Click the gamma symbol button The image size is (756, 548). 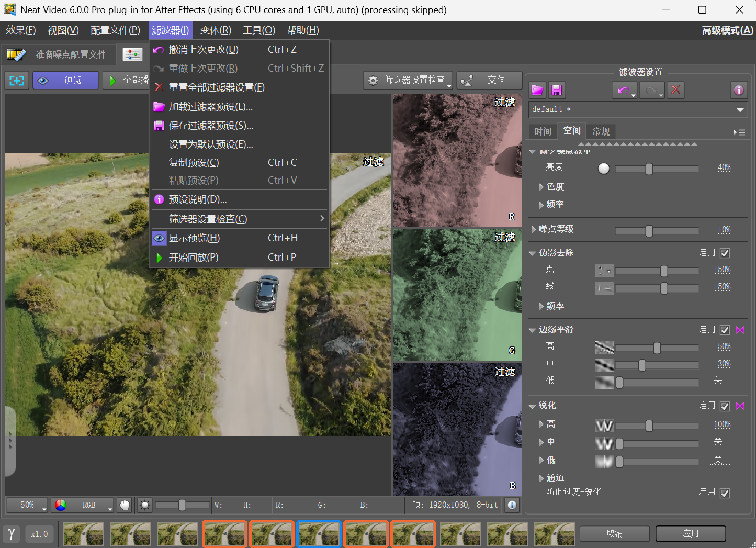(11, 534)
